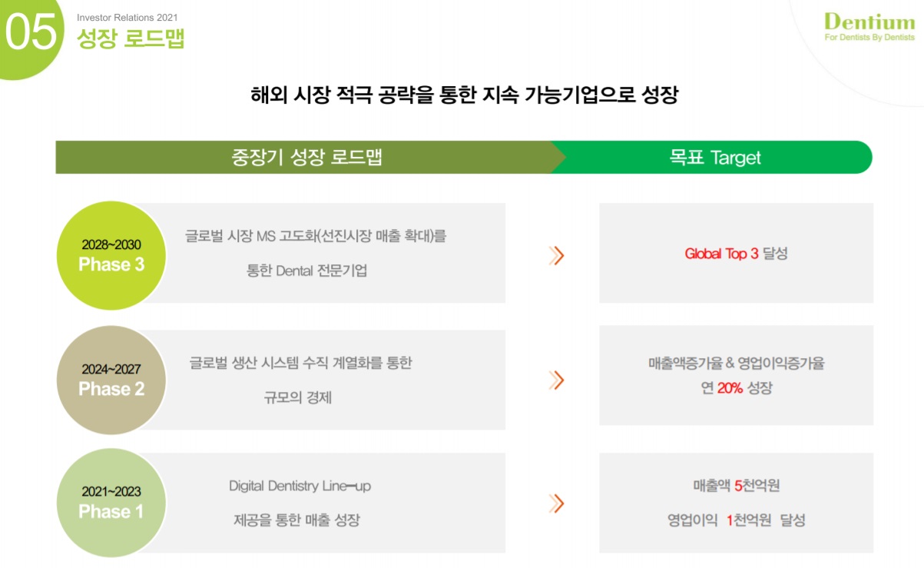Click the '2024~2027' year range label
Viewport: 924px width, 568px height.
111,370
